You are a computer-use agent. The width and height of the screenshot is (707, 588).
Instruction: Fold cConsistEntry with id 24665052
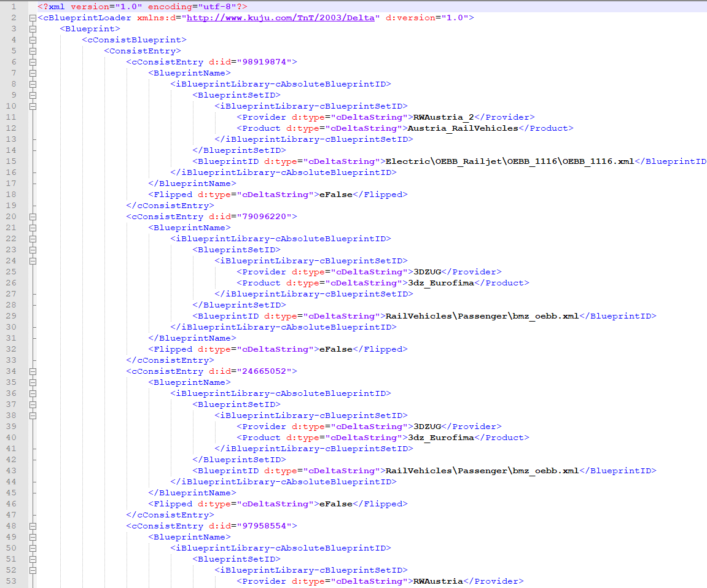(33, 371)
